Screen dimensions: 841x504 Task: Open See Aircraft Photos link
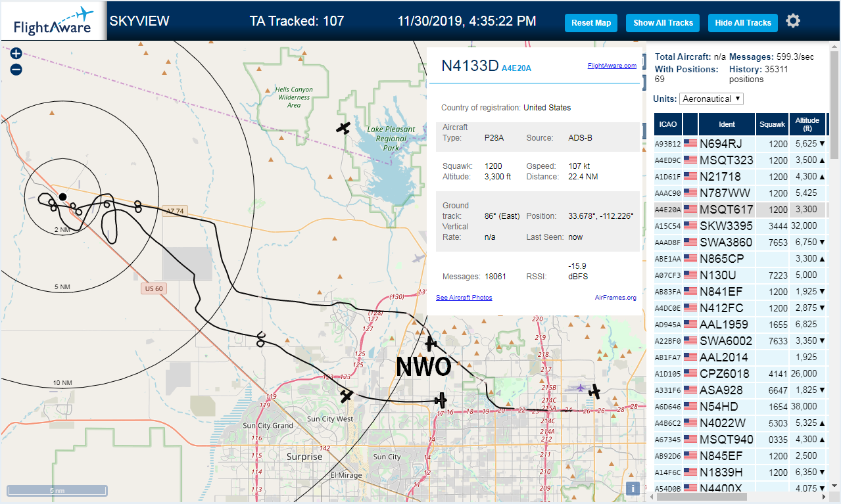[x=464, y=298]
